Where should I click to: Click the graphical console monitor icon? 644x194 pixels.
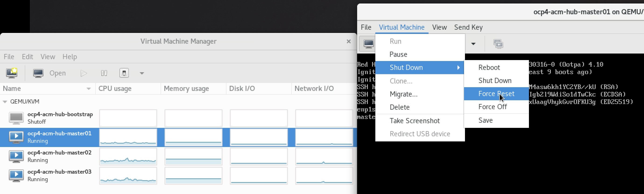[x=369, y=44]
